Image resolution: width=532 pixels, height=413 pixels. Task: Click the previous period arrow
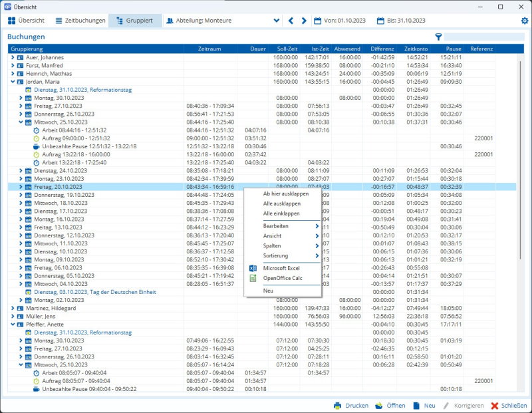coord(291,21)
